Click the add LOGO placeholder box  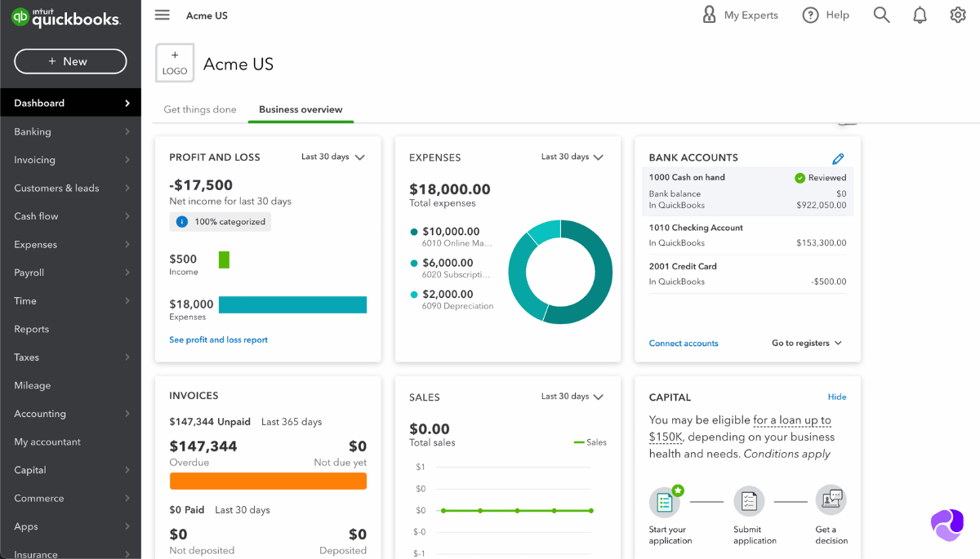(x=175, y=64)
